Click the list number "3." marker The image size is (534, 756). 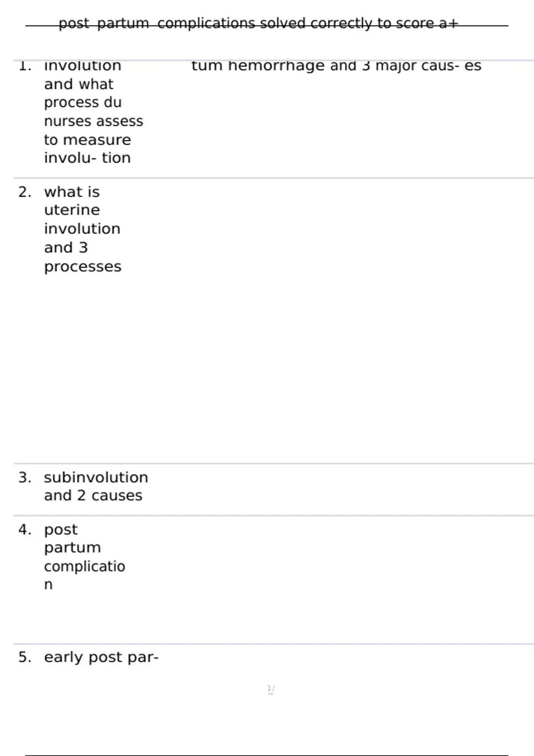[25, 478]
